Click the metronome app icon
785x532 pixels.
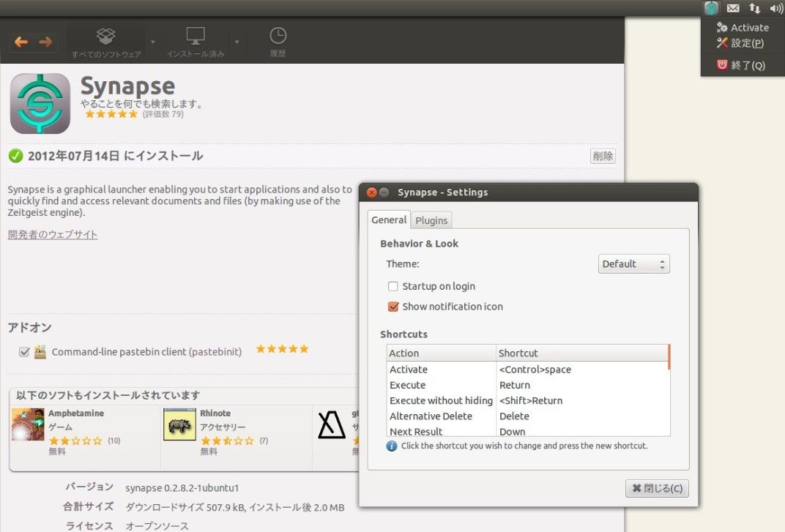(332, 424)
